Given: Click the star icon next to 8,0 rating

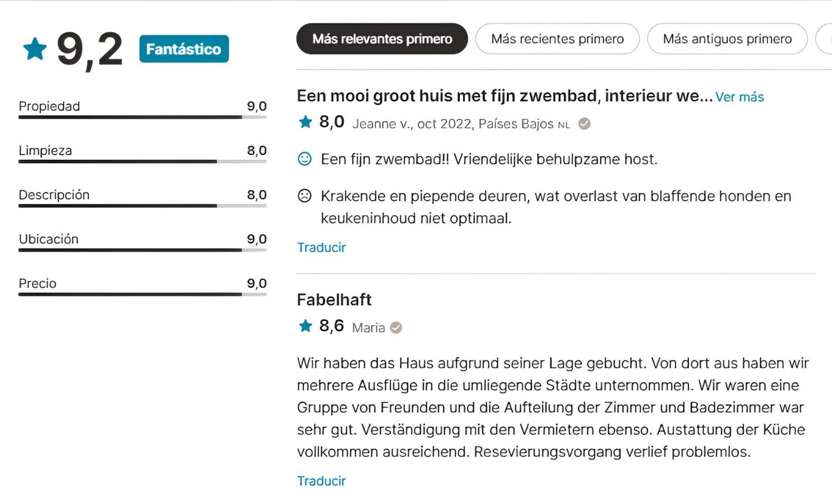Looking at the screenshot, I should pos(305,122).
